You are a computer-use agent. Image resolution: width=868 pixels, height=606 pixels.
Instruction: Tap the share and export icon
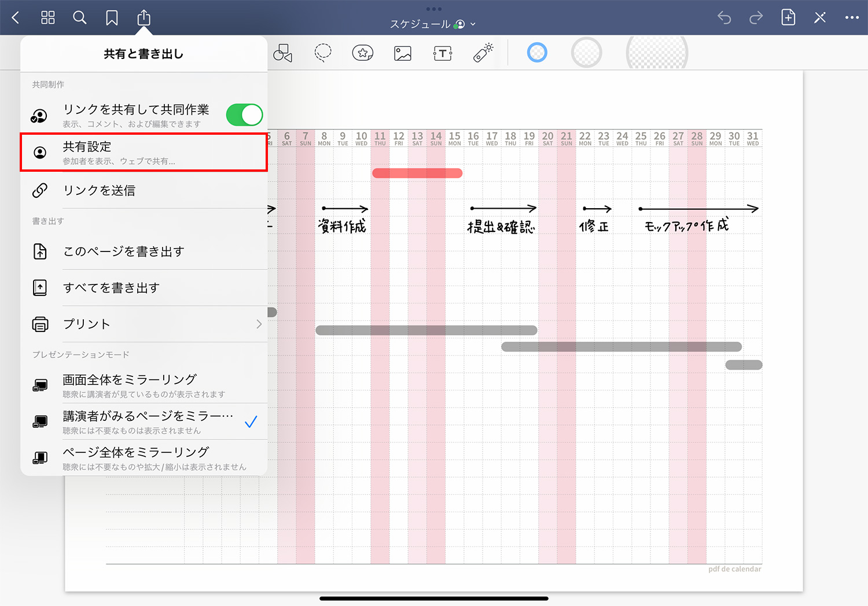tap(144, 18)
